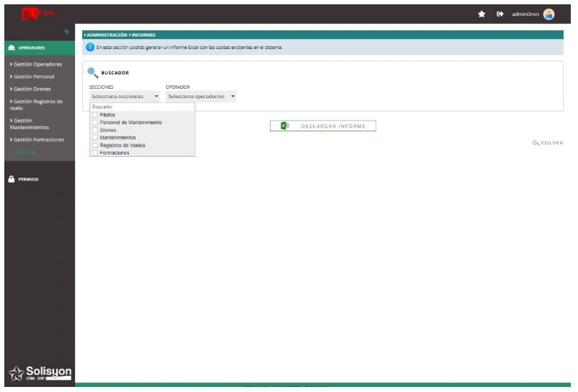Image resolution: width=578 pixels, height=392 pixels.
Task: Click the Permisos padlock icon
Action: 11,179
